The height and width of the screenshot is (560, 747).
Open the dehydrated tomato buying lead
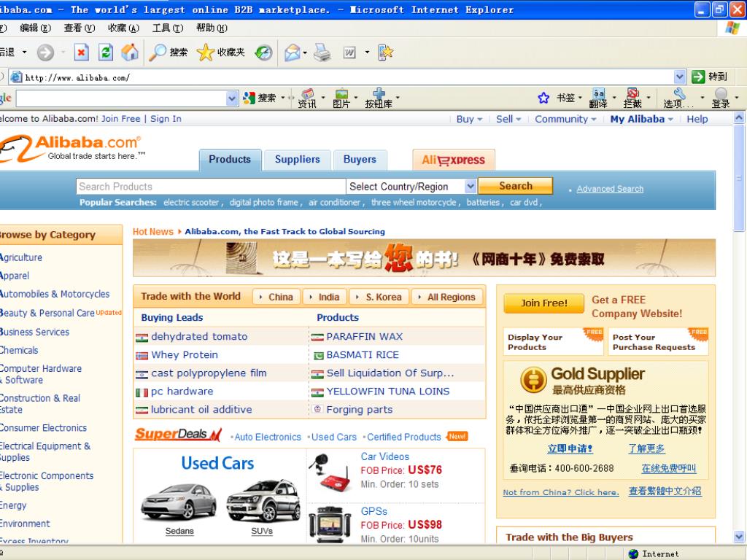199,337
